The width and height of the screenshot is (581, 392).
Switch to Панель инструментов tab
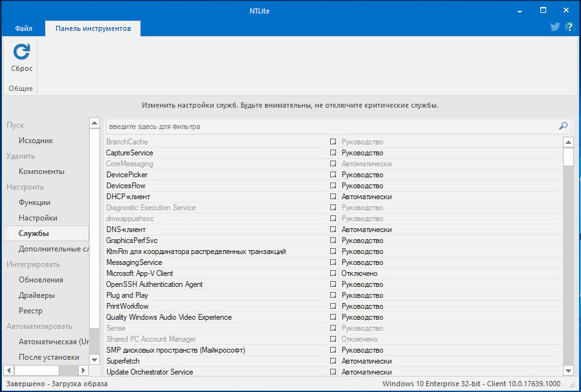(x=93, y=28)
